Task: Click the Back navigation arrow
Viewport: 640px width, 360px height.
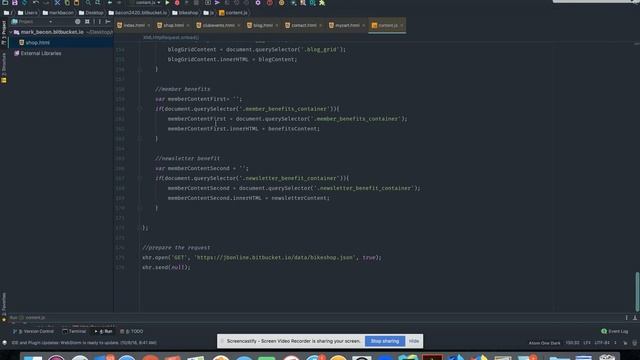Action: coord(110,2)
